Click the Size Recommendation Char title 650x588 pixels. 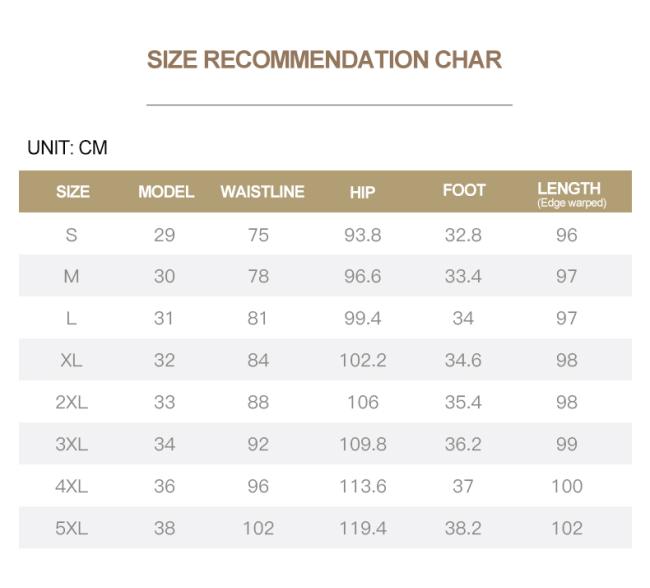click(x=324, y=60)
